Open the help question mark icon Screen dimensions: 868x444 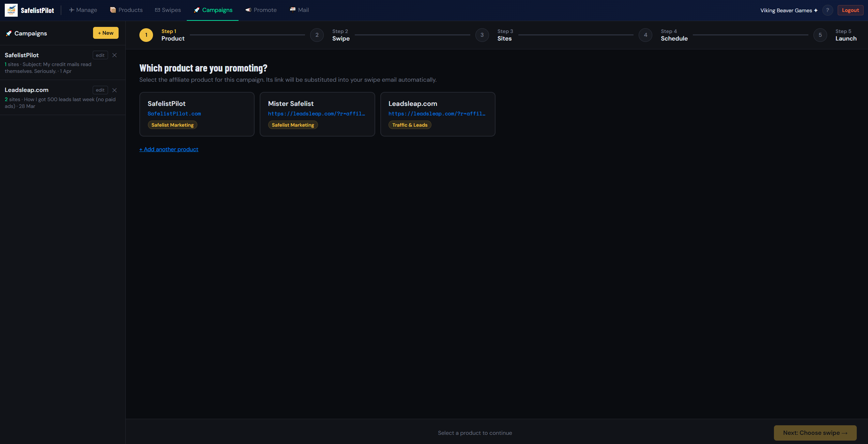pyautogui.click(x=827, y=10)
